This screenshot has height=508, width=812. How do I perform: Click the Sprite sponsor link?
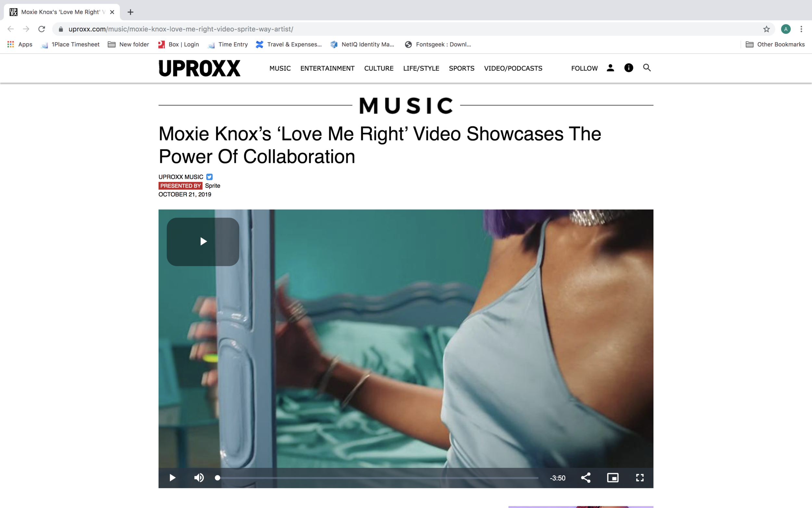[x=212, y=186]
